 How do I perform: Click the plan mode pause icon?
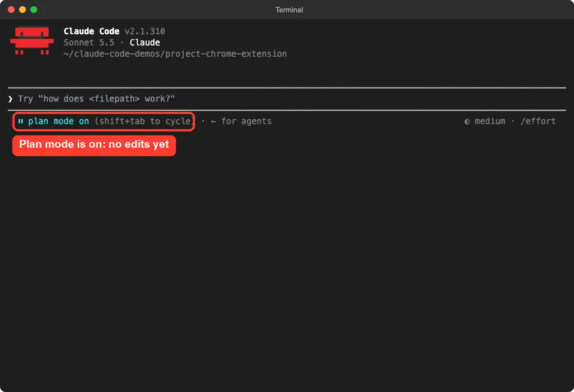point(20,121)
